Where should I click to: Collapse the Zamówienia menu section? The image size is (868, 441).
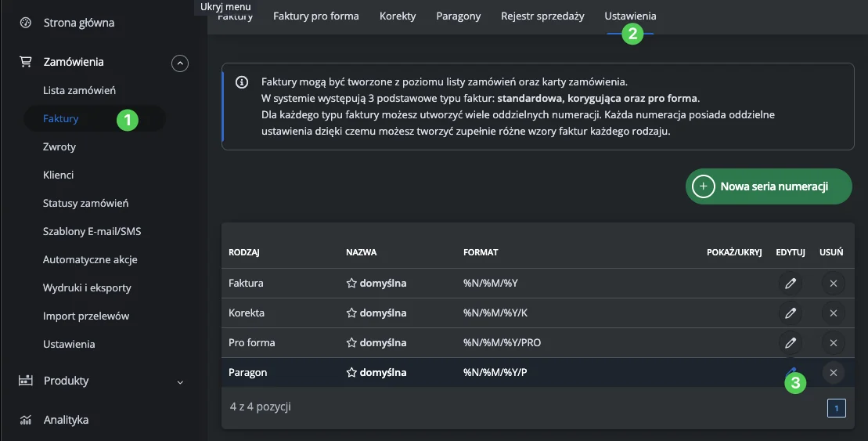point(180,63)
